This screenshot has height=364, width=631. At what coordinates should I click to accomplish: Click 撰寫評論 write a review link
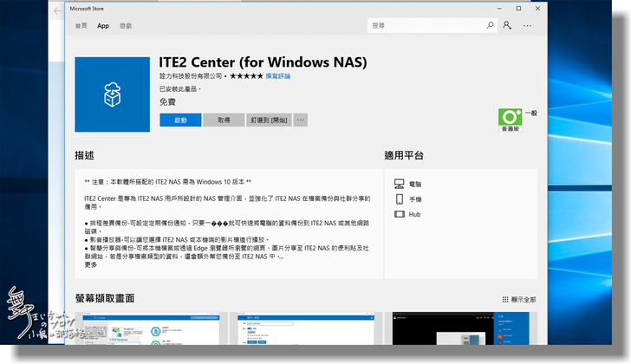click(x=279, y=76)
